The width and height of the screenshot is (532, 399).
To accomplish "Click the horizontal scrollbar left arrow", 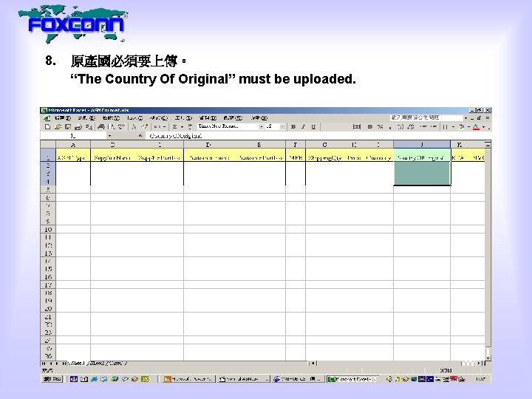I will coord(313,364).
